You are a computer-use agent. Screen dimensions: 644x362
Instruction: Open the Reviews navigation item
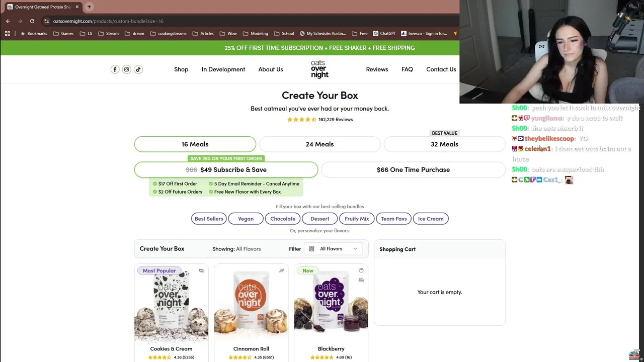point(377,69)
